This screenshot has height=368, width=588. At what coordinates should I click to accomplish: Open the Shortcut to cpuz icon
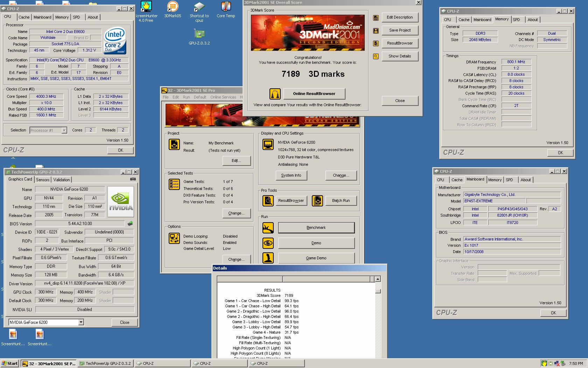(199, 12)
